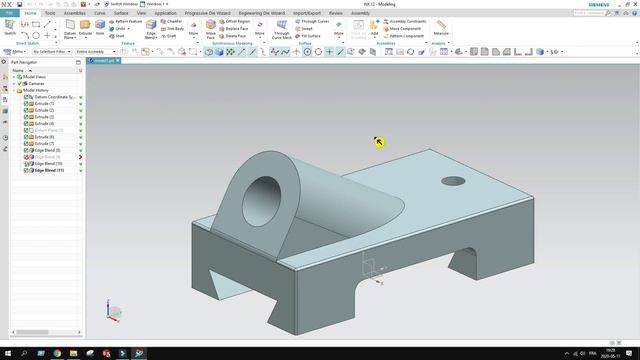Expand the Model Views node

coord(14,77)
